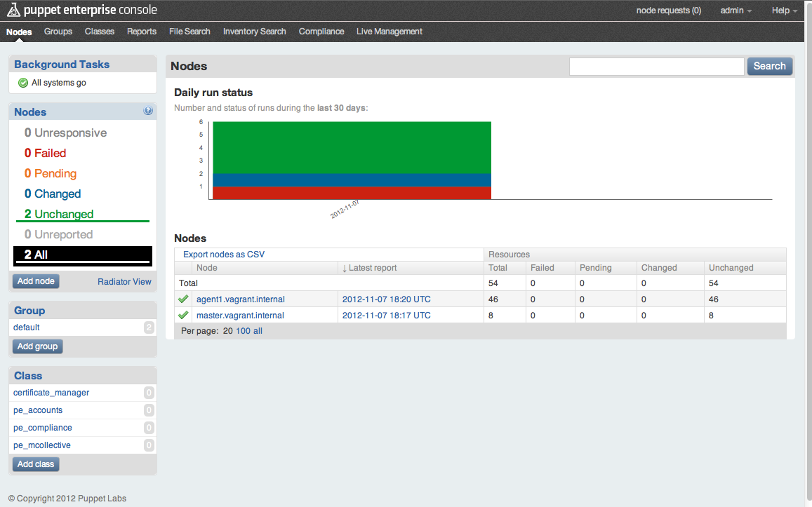
Task: Click the blue changed chart segment
Action: (x=352, y=180)
